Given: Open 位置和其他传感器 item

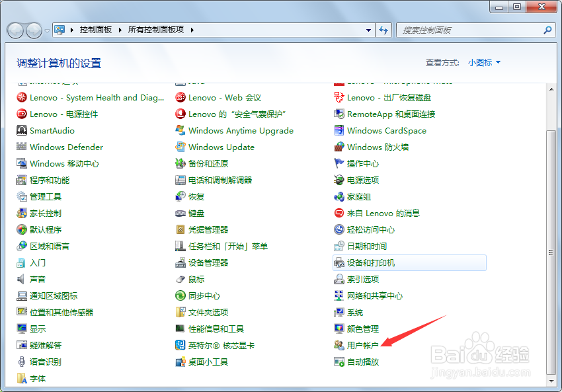Looking at the screenshot, I should [x=55, y=313].
